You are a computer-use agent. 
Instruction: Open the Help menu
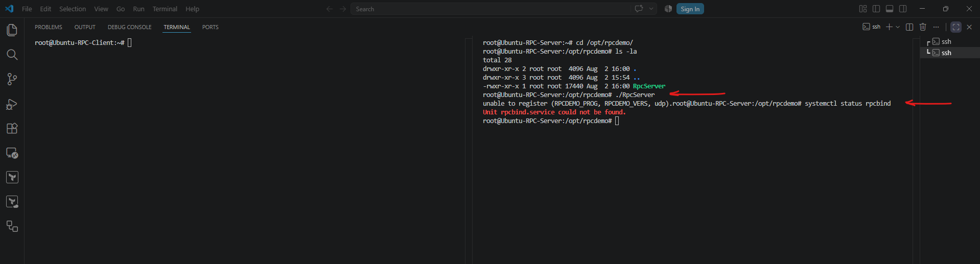pyautogui.click(x=192, y=9)
